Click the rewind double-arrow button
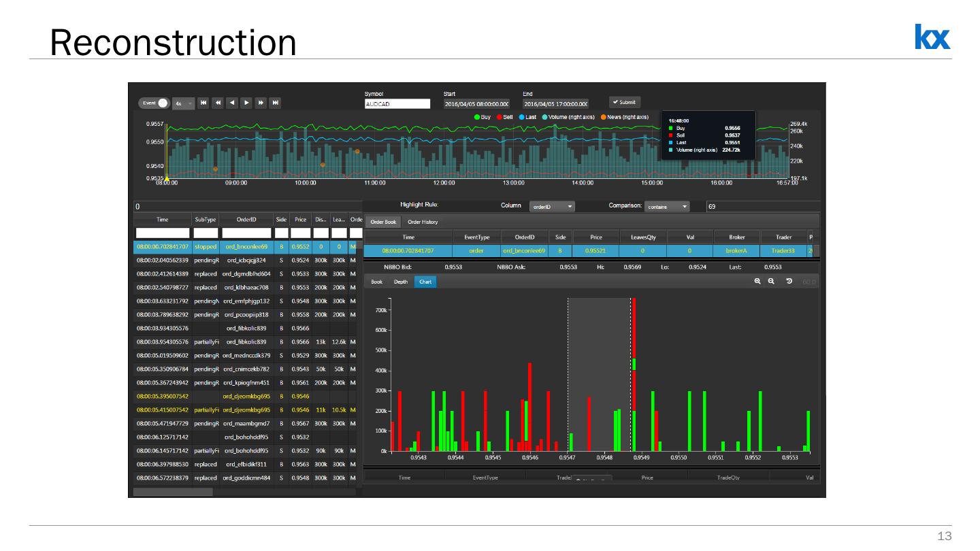 [x=218, y=103]
